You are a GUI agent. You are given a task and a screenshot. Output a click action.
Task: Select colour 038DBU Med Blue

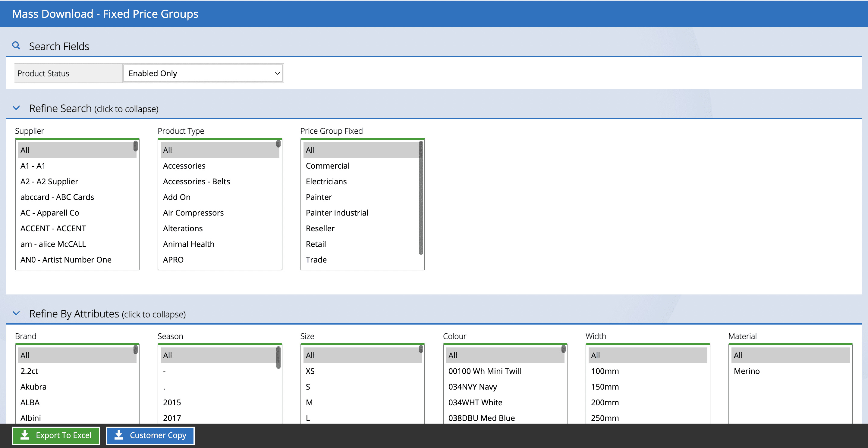point(505,418)
